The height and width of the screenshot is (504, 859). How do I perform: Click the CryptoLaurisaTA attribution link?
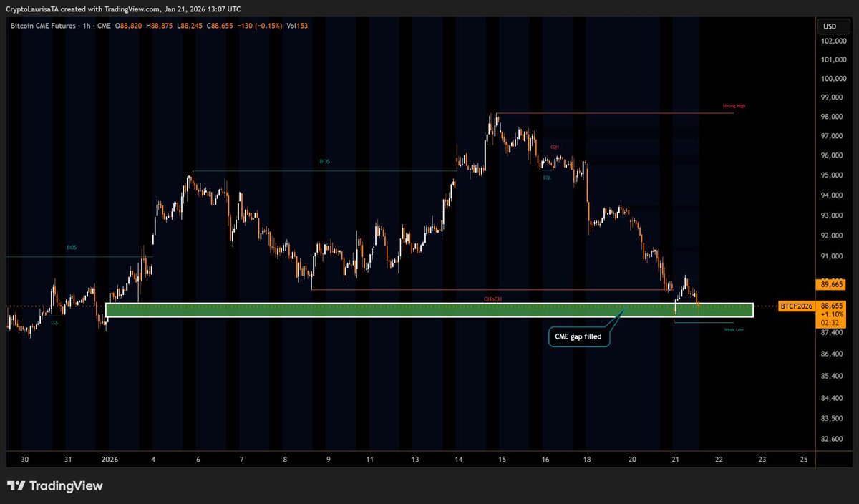(34, 9)
